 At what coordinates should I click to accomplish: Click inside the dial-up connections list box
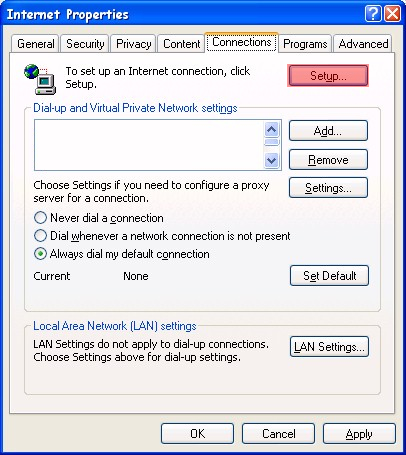[149, 145]
